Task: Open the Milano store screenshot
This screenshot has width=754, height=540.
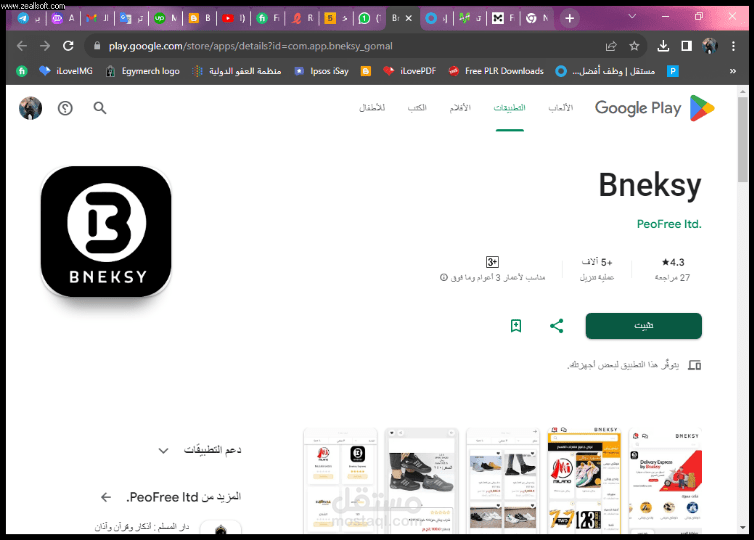Action: (x=584, y=480)
